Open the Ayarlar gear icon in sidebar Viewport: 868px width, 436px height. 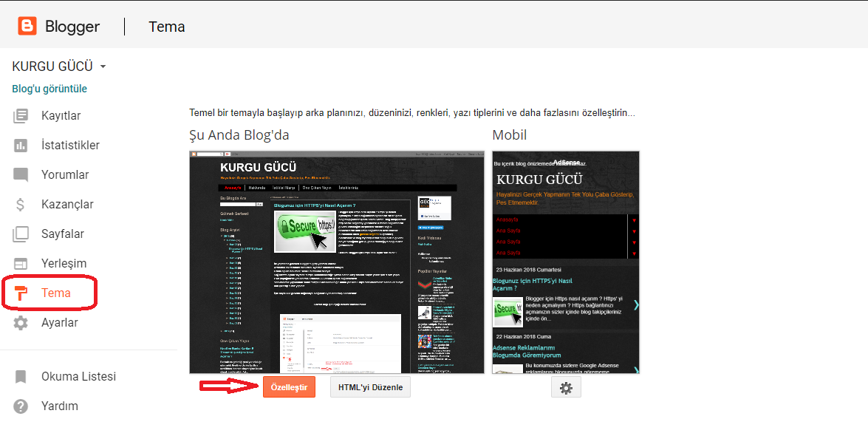click(21, 322)
